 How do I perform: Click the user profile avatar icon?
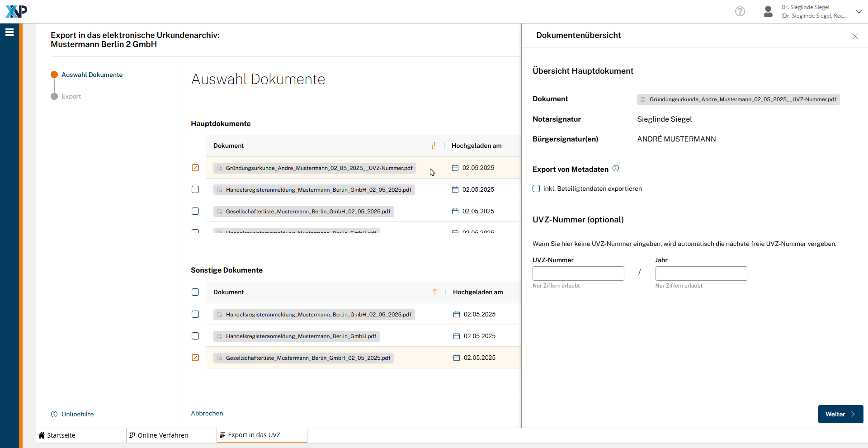768,11
